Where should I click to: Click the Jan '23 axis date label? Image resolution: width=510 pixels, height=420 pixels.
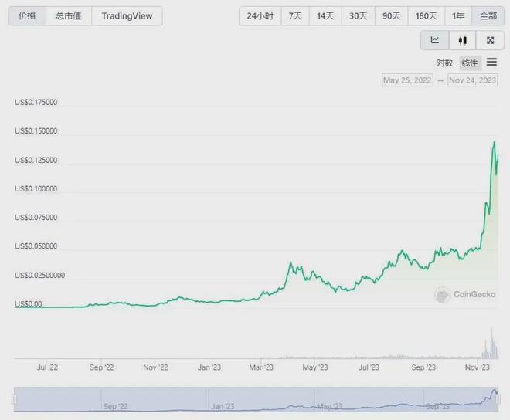click(x=209, y=367)
